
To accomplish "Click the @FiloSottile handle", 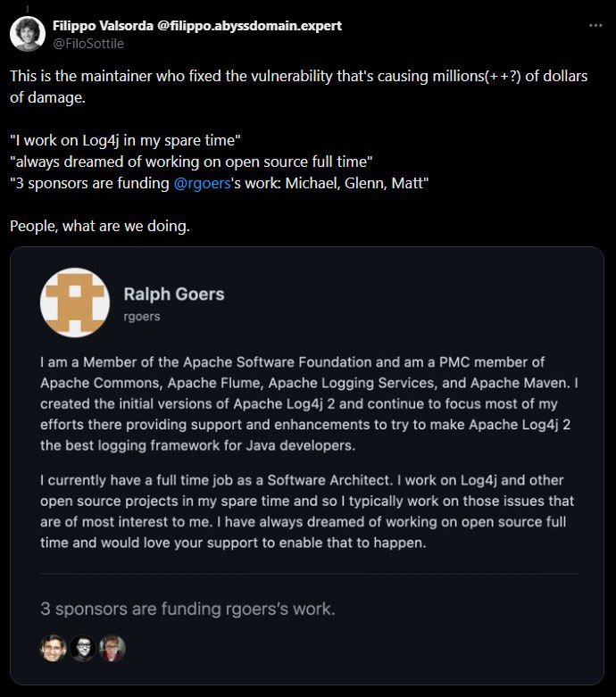I will pyautogui.click(x=88, y=43).
